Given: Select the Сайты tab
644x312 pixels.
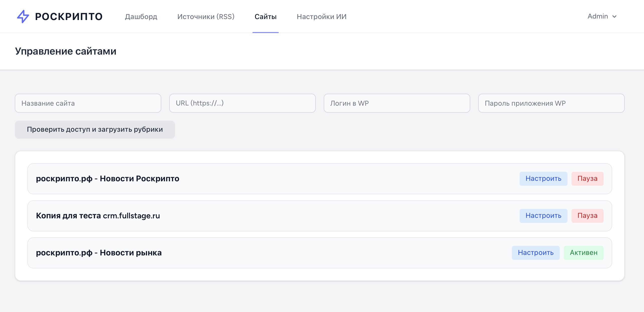Looking at the screenshot, I should click(266, 17).
